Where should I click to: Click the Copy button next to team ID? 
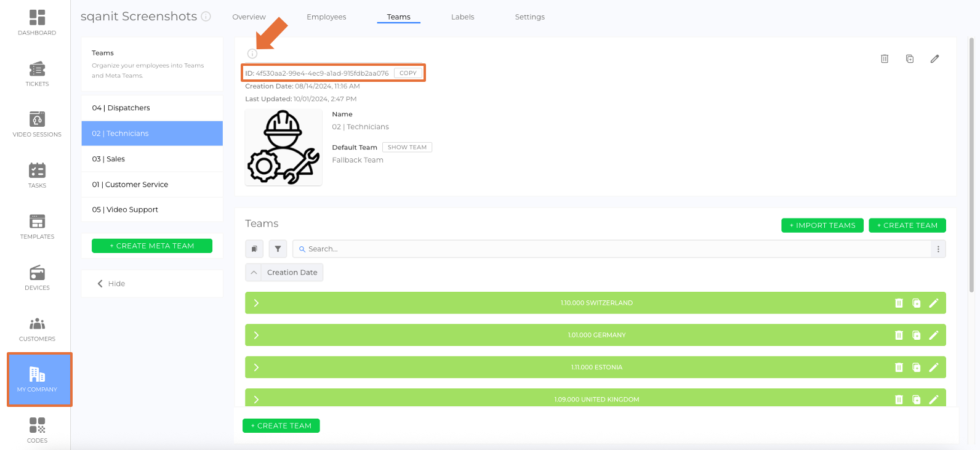point(408,73)
